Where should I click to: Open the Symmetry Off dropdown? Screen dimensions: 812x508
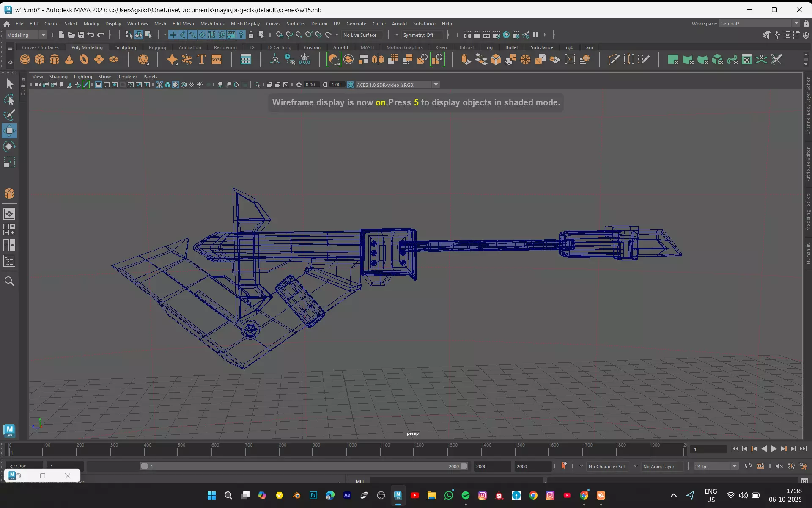point(422,35)
